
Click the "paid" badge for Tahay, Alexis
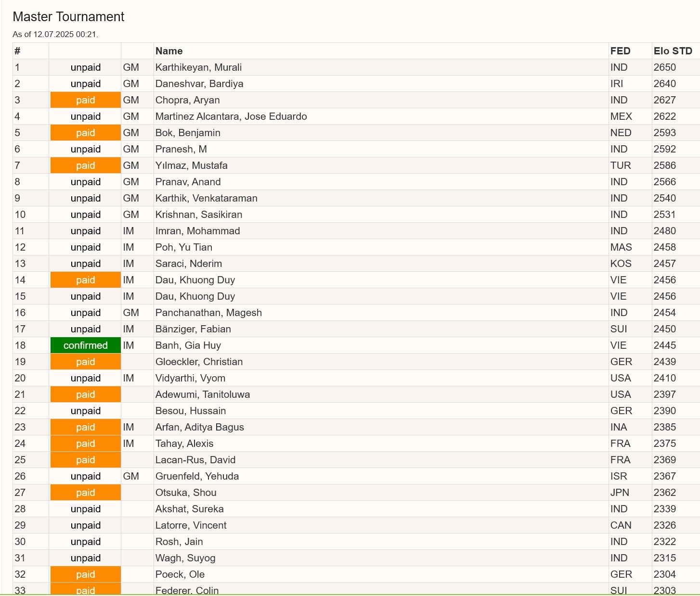(86, 444)
